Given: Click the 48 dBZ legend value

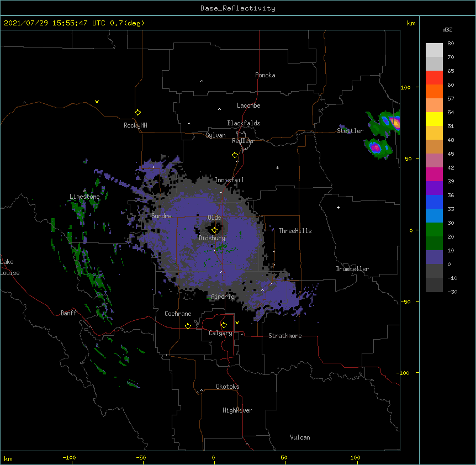Looking at the screenshot, I should [x=451, y=140].
